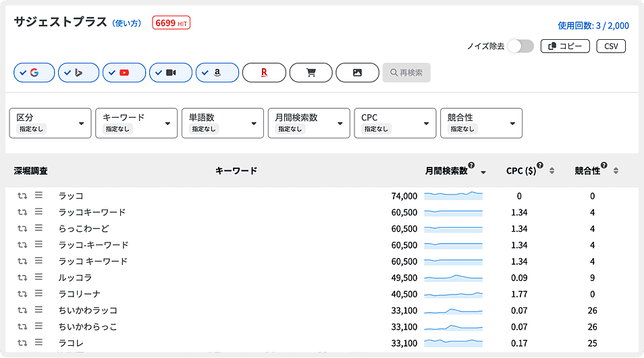Toggle the YouTube suggest source

pos(124,73)
